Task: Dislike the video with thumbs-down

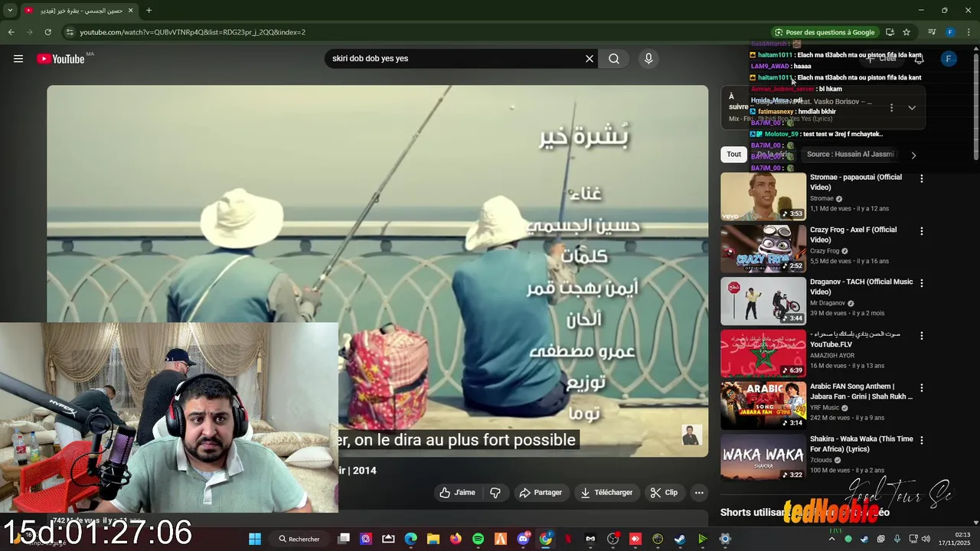Action: coord(495,493)
